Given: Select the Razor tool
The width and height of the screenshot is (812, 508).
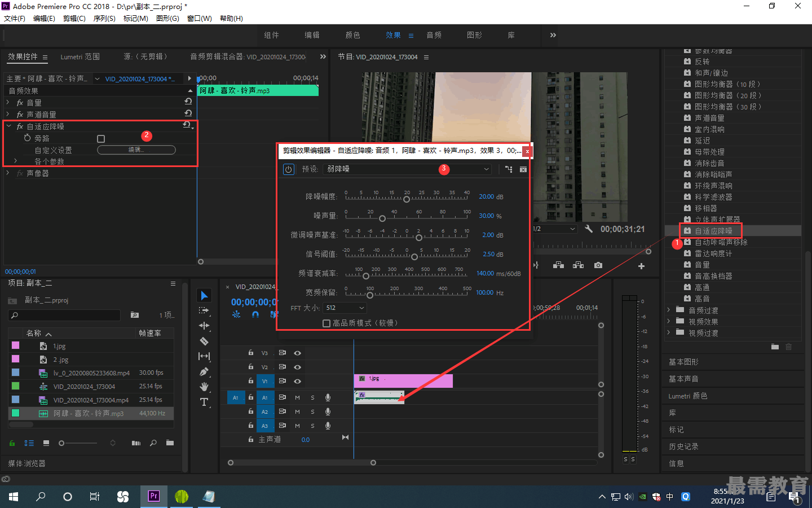Looking at the screenshot, I should (204, 341).
